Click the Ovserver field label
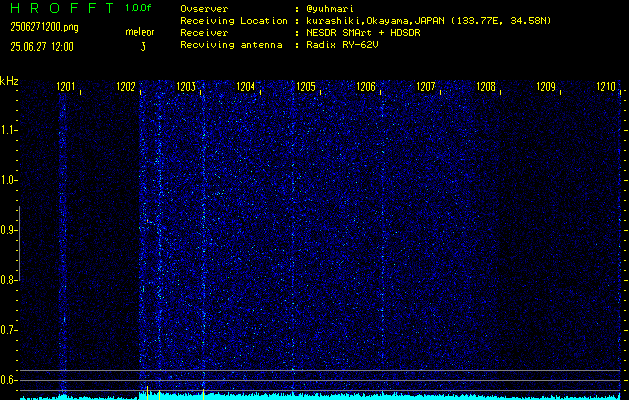This screenshot has height=400, width=629. (x=204, y=8)
